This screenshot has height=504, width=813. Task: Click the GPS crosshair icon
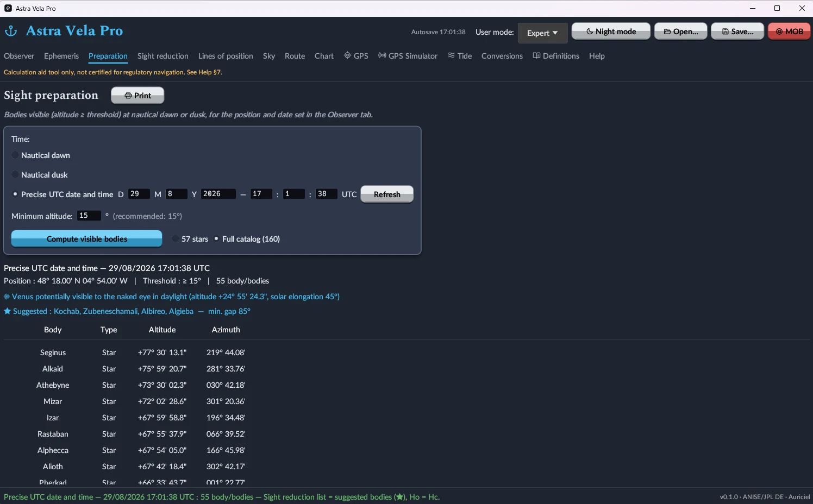[x=347, y=55]
